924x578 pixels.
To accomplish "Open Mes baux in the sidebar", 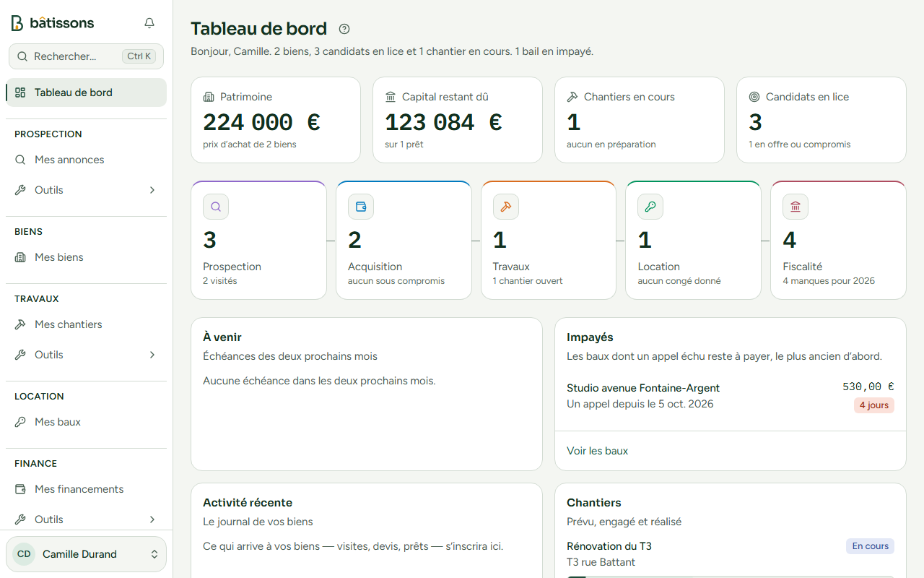I will click(x=87, y=422).
